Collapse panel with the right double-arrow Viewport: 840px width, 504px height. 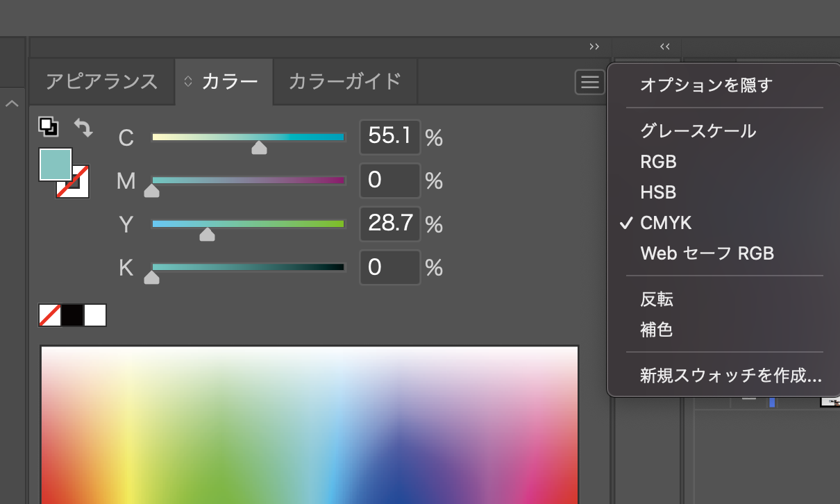tap(594, 47)
